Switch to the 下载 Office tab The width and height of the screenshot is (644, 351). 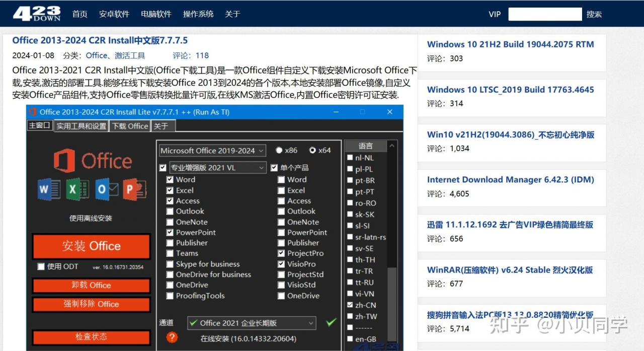[x=130, y=126]
